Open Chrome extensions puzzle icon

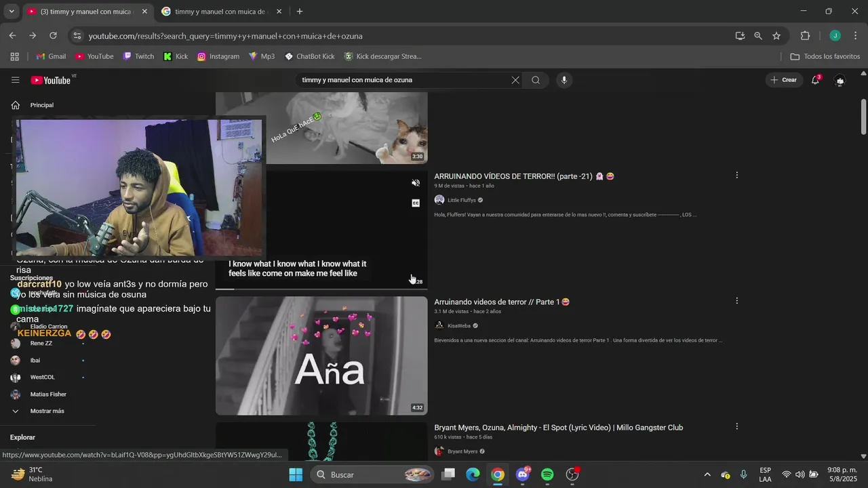click(x=806, y=36)
